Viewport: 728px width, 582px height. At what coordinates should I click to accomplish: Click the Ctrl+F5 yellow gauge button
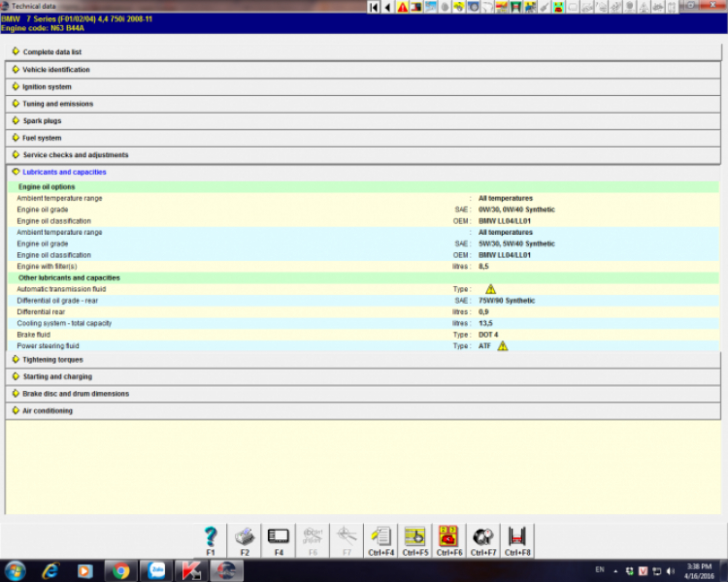click(415, 540)
